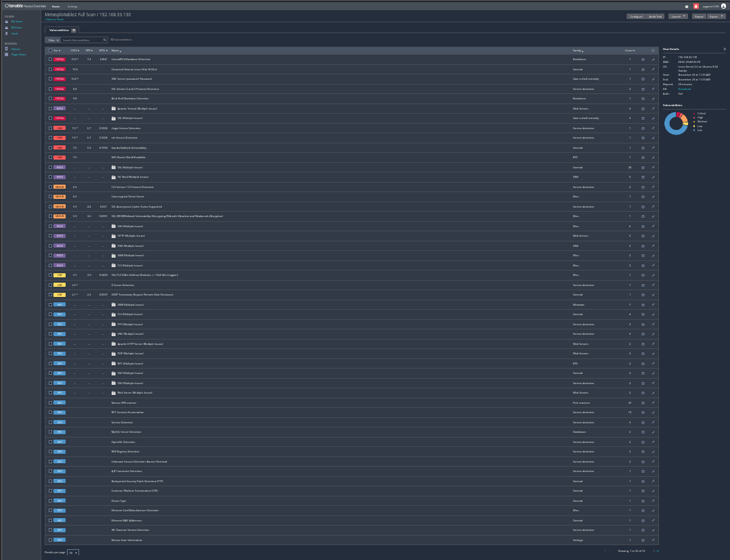730x560 pixels.
Task: Switch to the Settings menu item
Action: pyautogui.click(x=72, y=6)
